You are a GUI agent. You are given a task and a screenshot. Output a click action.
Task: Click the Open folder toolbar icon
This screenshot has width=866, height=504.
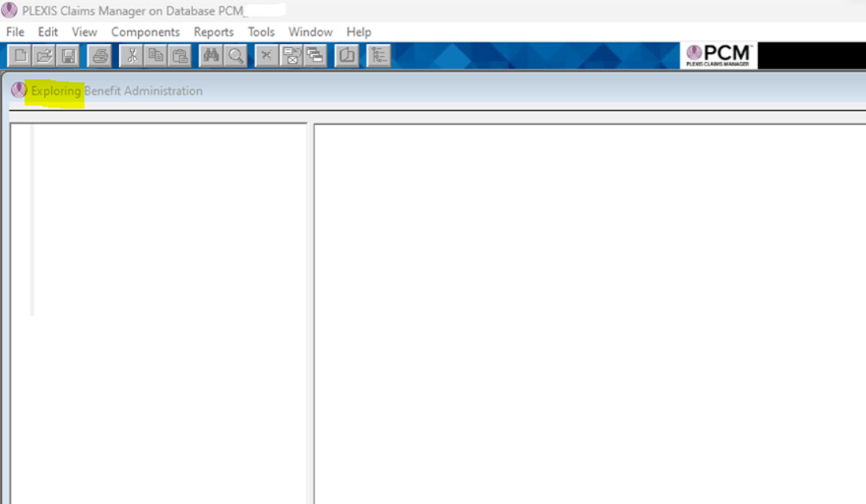(44, 56)
